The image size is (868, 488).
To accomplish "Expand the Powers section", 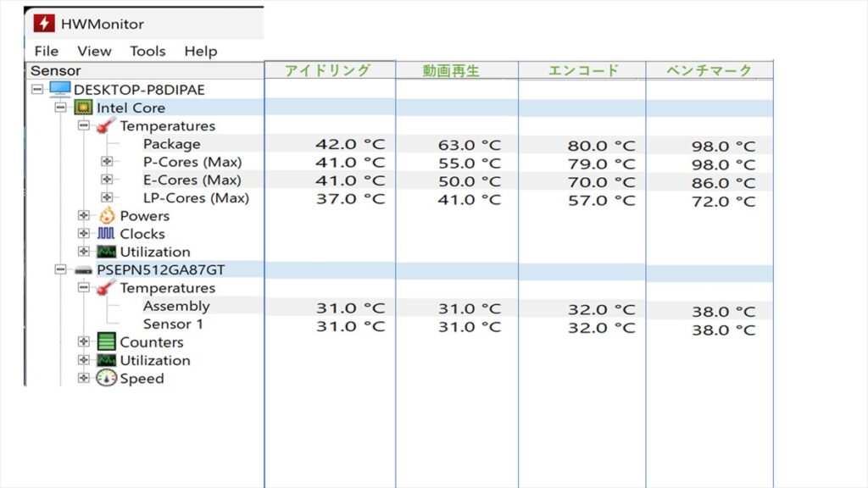I will (84, 215).
